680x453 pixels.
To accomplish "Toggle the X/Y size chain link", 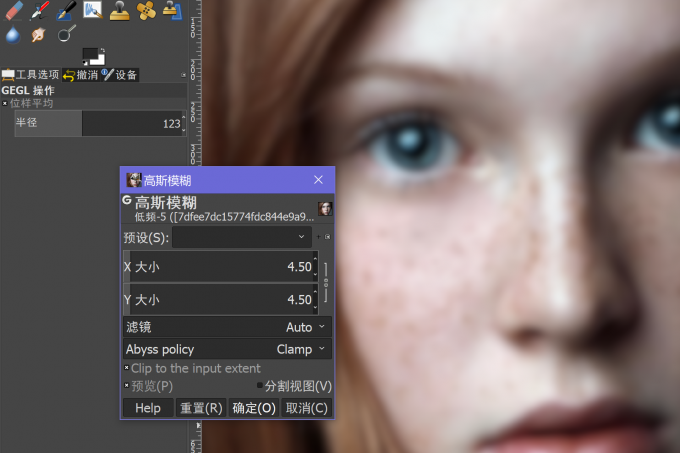I will 326,283.
